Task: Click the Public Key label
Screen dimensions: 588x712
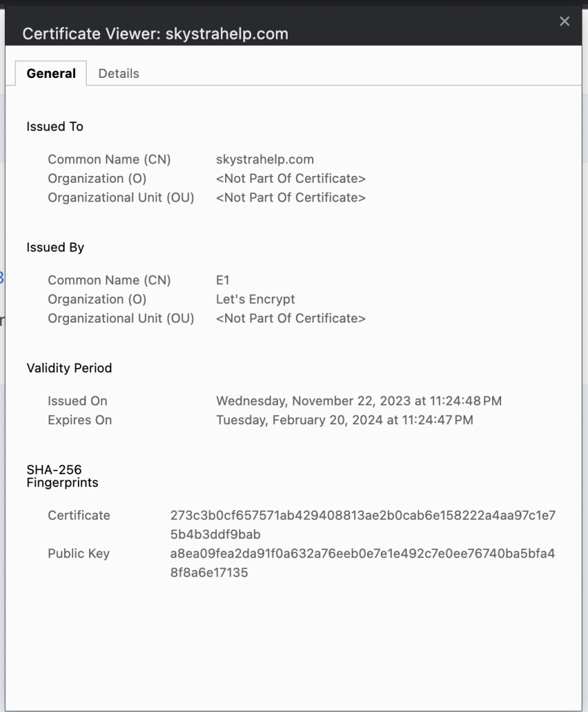Action: (x=79, y=554)
